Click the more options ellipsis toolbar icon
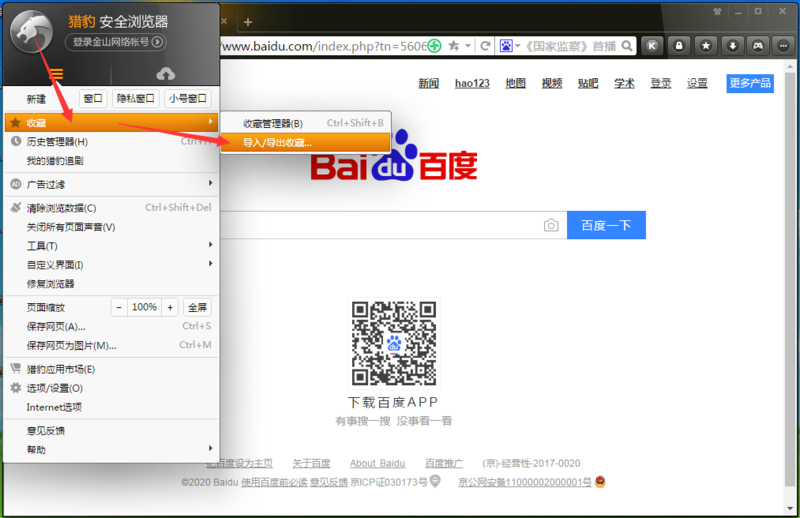 [x=783, y=46]
